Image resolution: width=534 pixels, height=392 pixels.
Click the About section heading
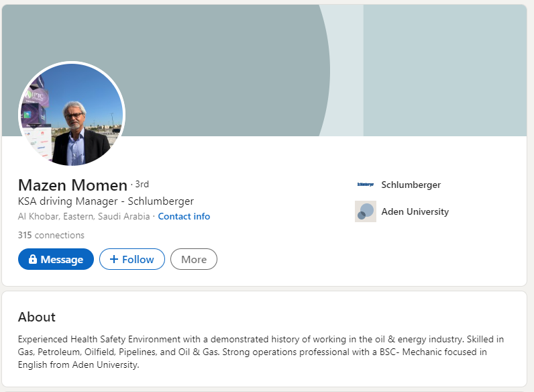pos(37,317)
